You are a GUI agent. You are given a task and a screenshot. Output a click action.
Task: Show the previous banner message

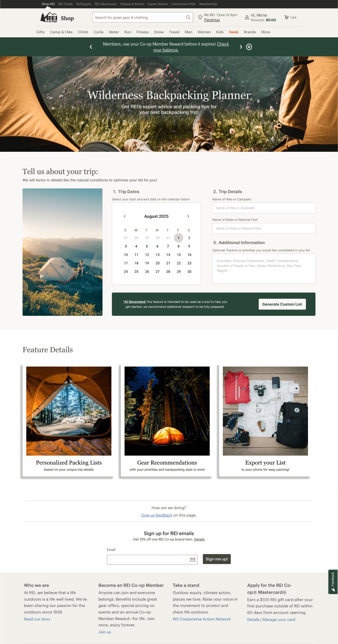click(x=91, y=47)
